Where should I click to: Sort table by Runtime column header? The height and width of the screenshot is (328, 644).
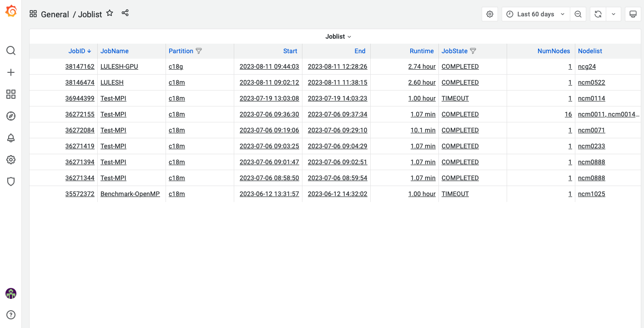pyautogui.click(x=422, y=51)
